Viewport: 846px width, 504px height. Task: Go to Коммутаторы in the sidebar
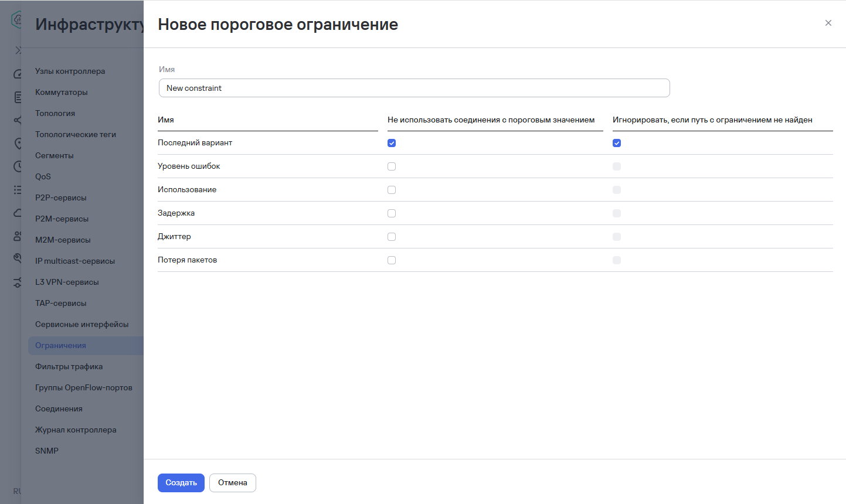click(62, 92)
